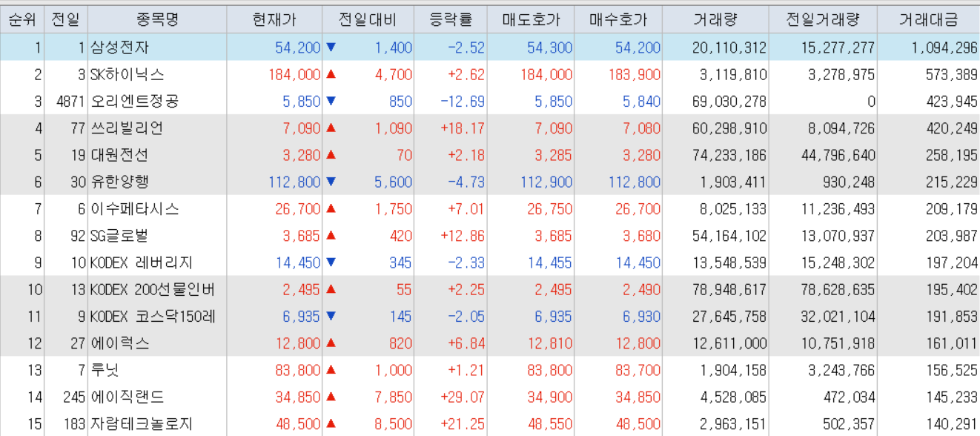Click volume cell 69,030,278
This screenshot has width=980, height=436.
[729, 101]
